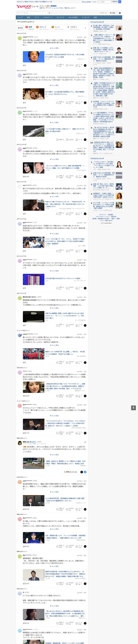Screen dimensions: 138x644
Task: Click うーん icon on yuk comment
Action: point(77,509)
